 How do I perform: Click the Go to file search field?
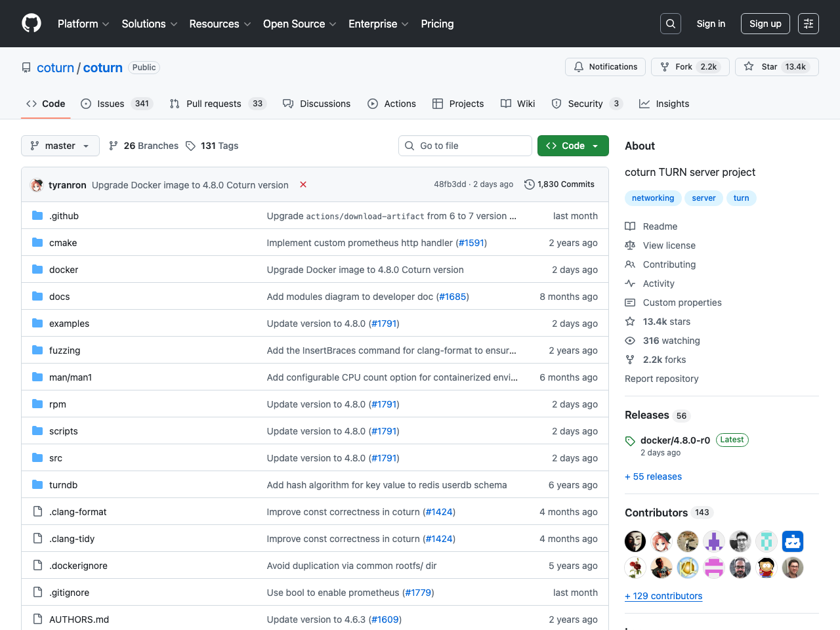pos(465,145)
